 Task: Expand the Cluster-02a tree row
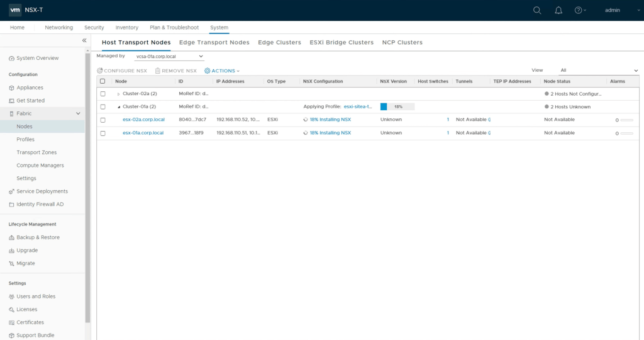[118, 94]
